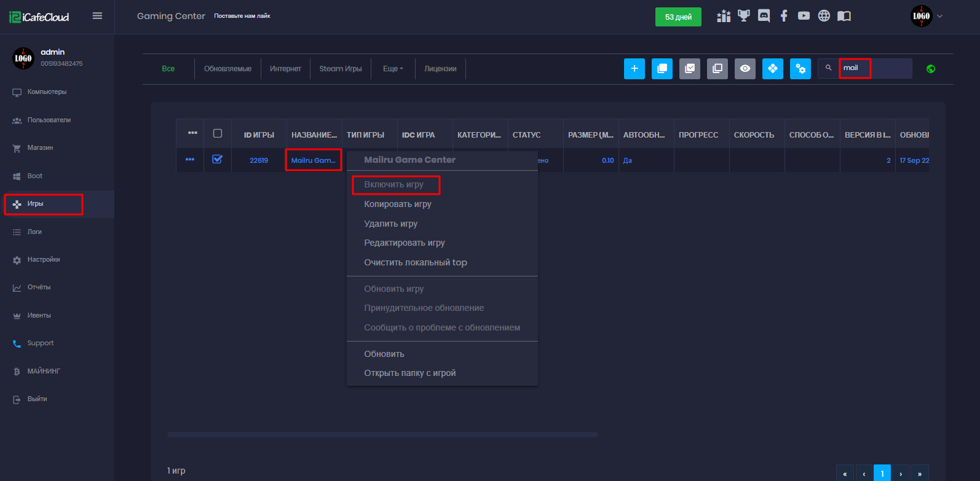Image resolution: width=980 pixels, height=481 pixels.
Task: Toggle the hamburger sidebar menu
Action: click(x=97, y=16)
